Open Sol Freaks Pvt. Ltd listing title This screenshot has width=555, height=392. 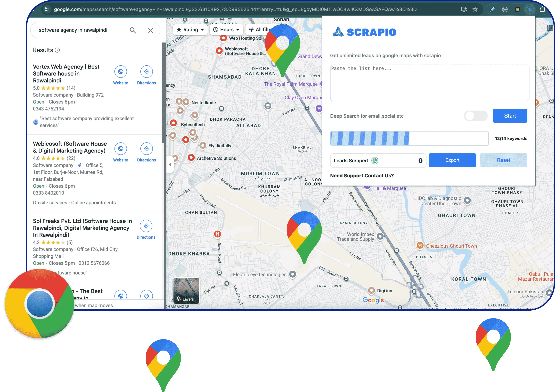pos(83,228)
